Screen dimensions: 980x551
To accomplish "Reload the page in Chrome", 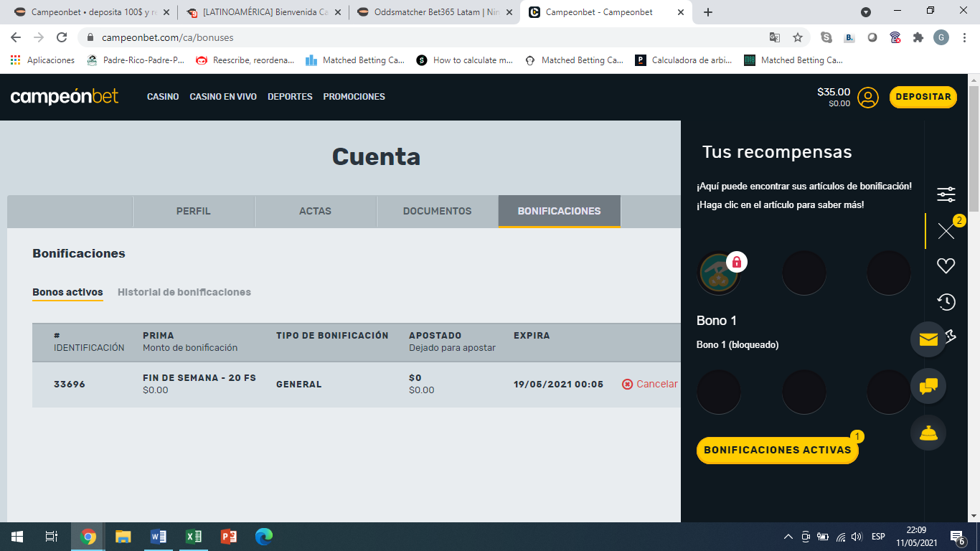I will click(62, 37).
